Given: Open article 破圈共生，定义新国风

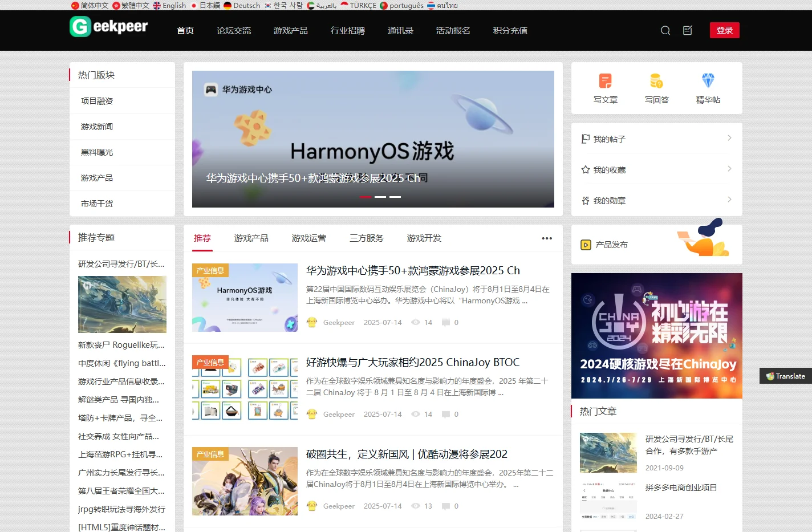Looking at the screenshot, I should pos(407,454).
